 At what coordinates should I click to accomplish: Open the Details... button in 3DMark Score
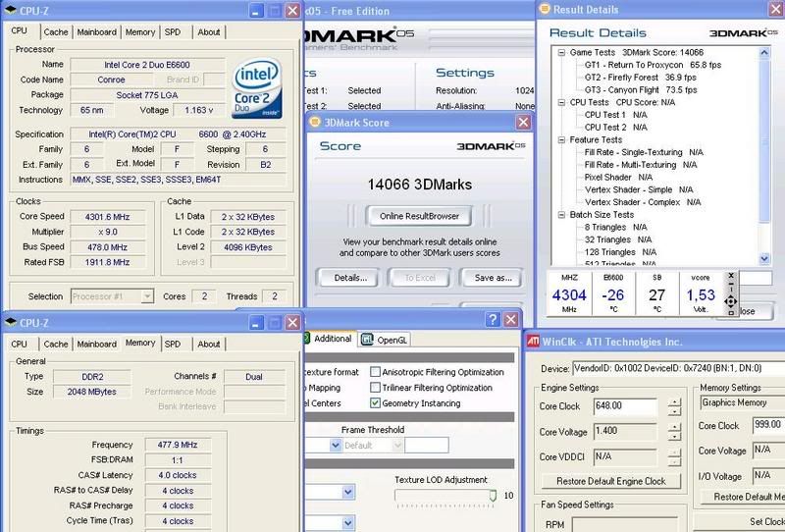(350, 278)
